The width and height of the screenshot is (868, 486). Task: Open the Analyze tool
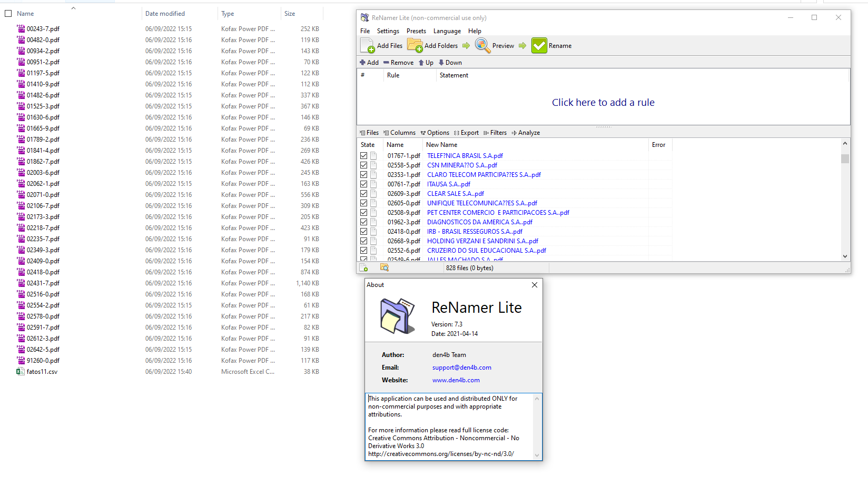click(x=526, y=133)
